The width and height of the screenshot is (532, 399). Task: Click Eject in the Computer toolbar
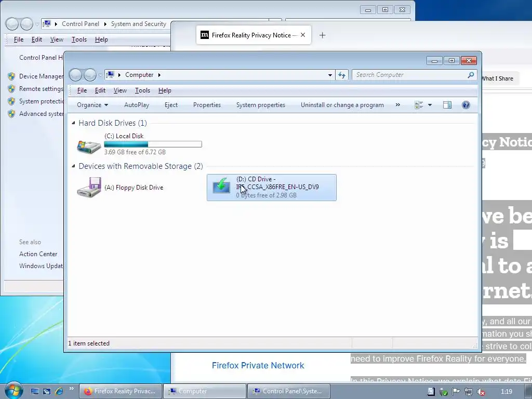coord(171,105)
